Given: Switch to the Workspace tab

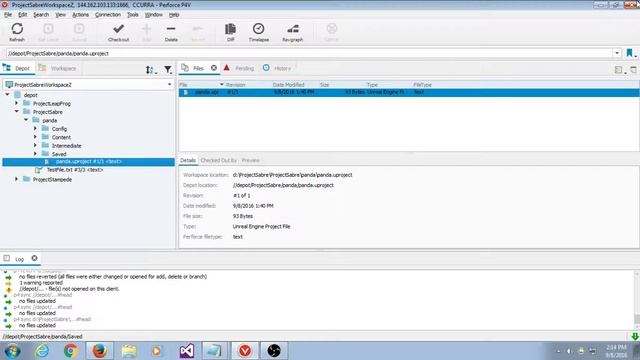Looking at the screenshot, I should [x=58, y=68].
